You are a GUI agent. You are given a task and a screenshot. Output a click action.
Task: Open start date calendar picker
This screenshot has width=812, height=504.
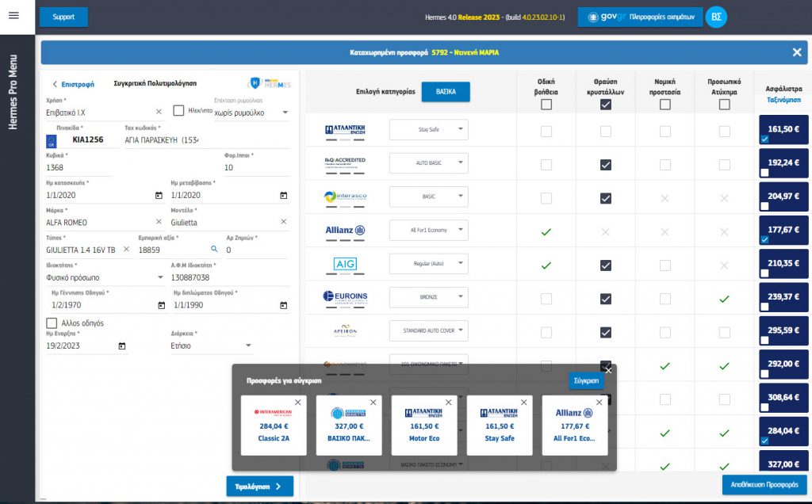point(122,346)
